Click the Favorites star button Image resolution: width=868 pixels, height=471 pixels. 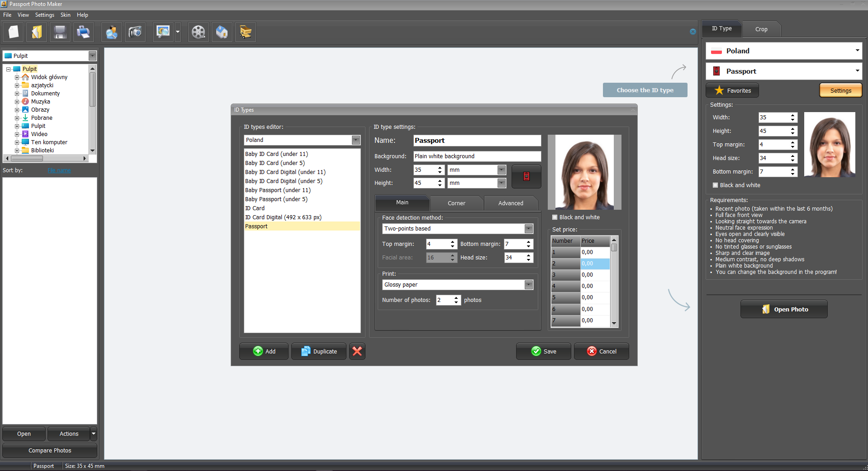click(732, 90)
